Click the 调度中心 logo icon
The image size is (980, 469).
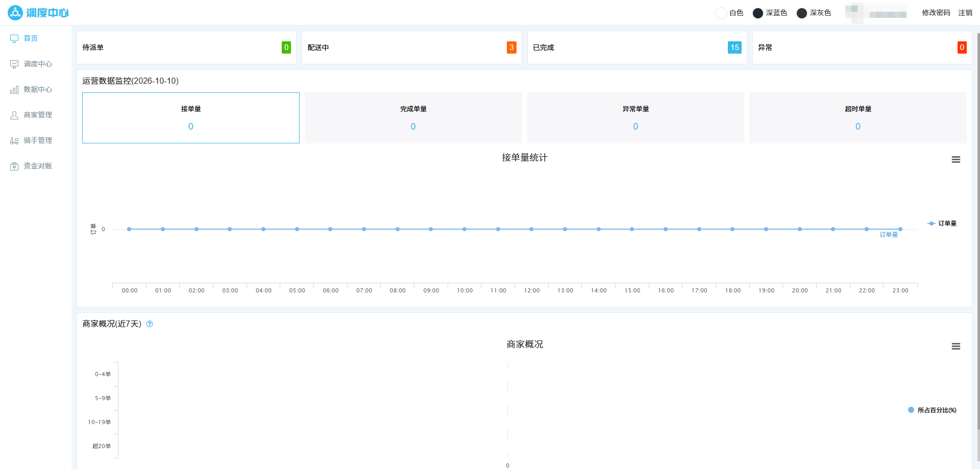click(x=15, y=13)
